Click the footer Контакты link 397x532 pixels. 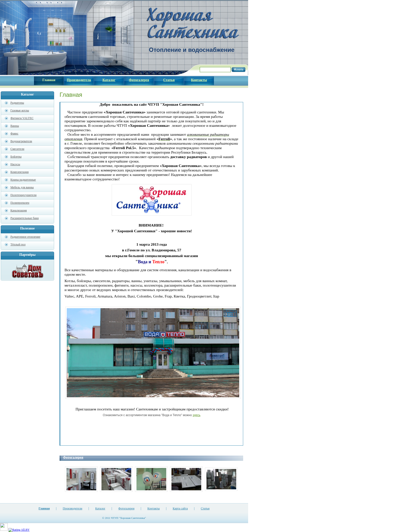(x=154, y=509)
